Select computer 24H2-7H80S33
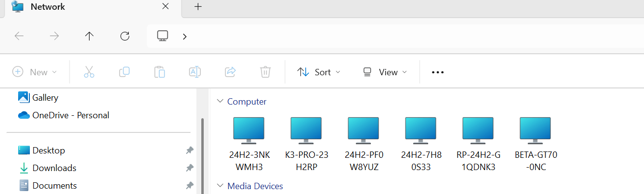This screenshot has height=194, width=644. coord(421,144)
